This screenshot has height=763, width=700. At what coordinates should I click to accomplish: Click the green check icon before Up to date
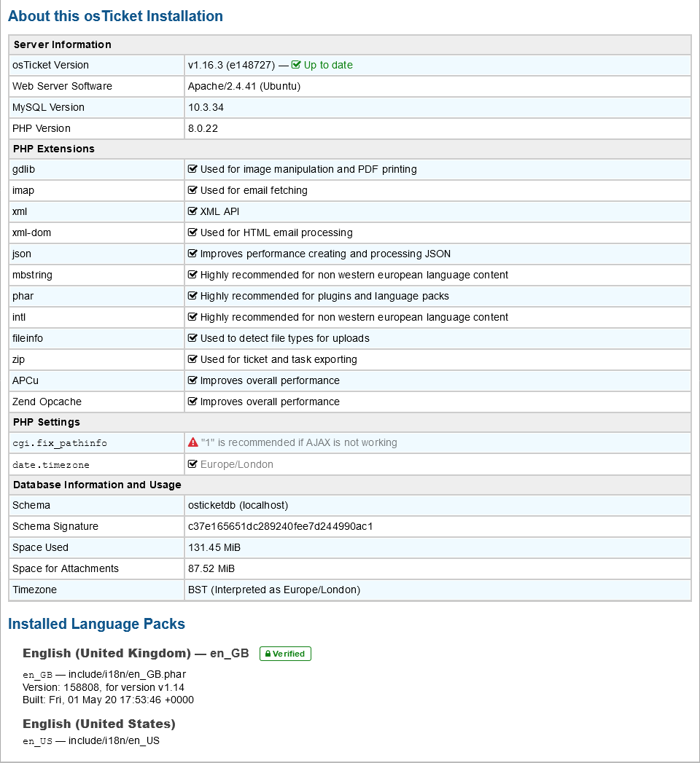click(296, 65)
